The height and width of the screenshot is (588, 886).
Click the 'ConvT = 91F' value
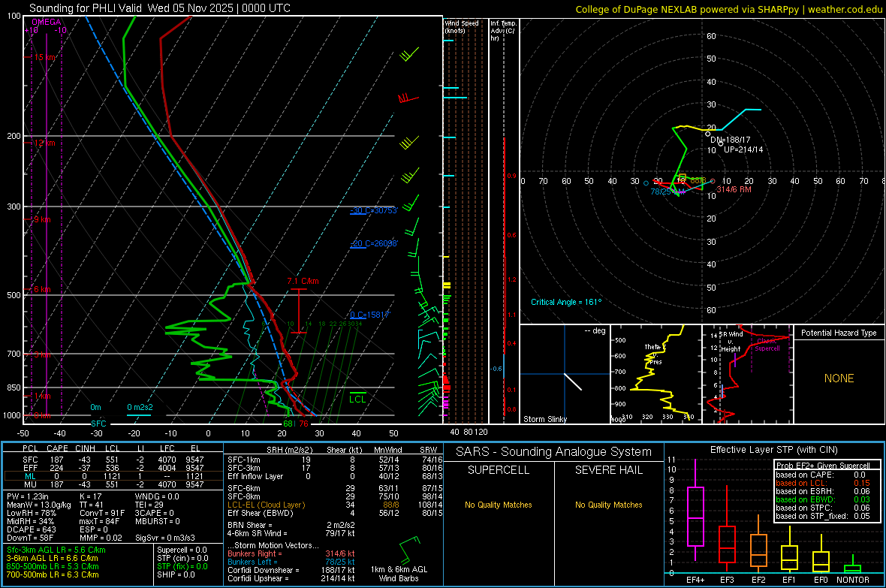tap(101, 514)
